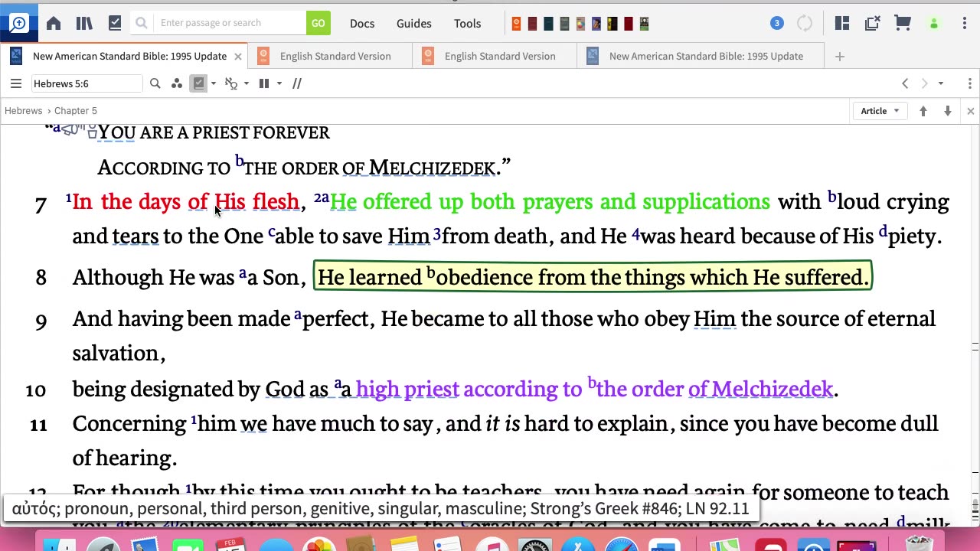Open inline search in the resource toolbar
Image resolution: width=980 pixels, height=551 pixels.
coord(155,83)
